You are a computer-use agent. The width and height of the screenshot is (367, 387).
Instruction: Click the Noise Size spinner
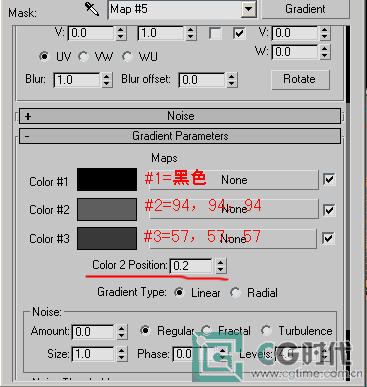pos(122,354)
